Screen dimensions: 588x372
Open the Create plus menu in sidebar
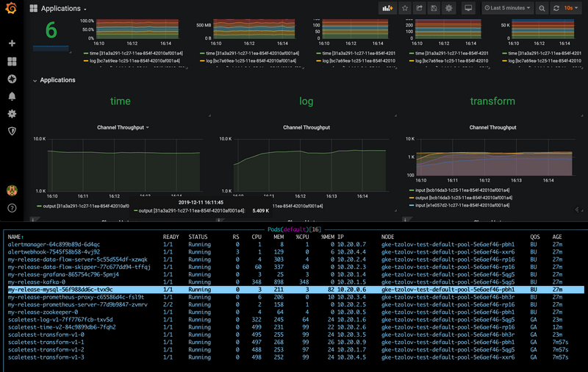[x=12, y=43]
